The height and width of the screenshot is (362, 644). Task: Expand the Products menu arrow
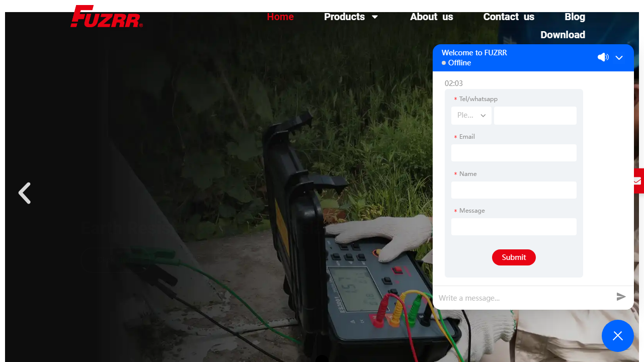pyautogui.click(x=375, y=17)
